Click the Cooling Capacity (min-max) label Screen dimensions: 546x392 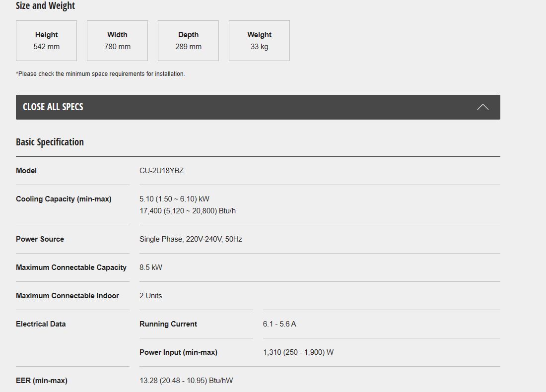(x=64, y=199)
